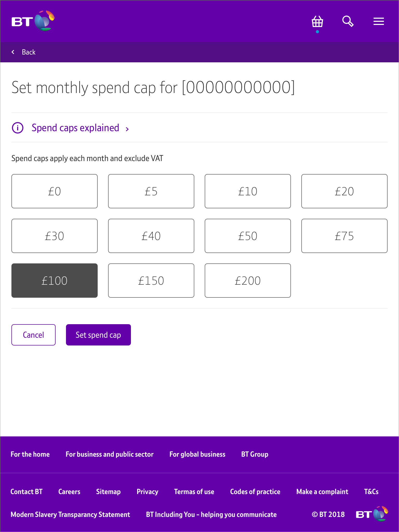
Task: Click the back arrow chevron
Action: [13, 52]
